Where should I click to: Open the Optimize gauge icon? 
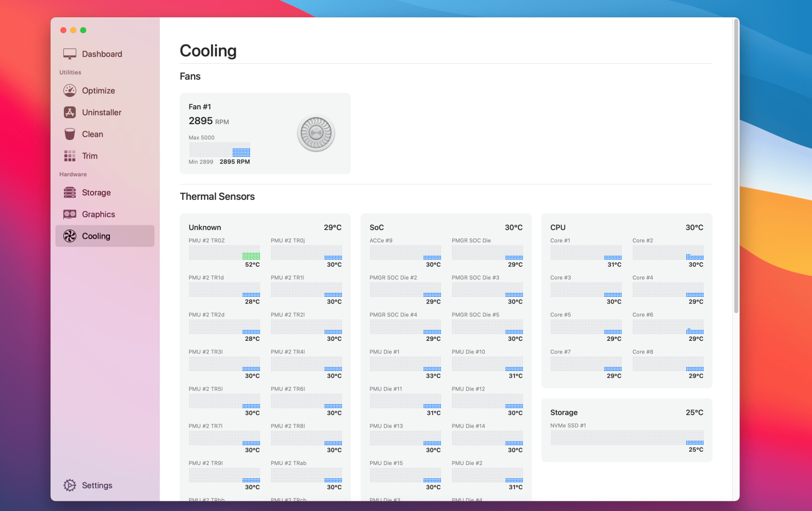point(70,90)
